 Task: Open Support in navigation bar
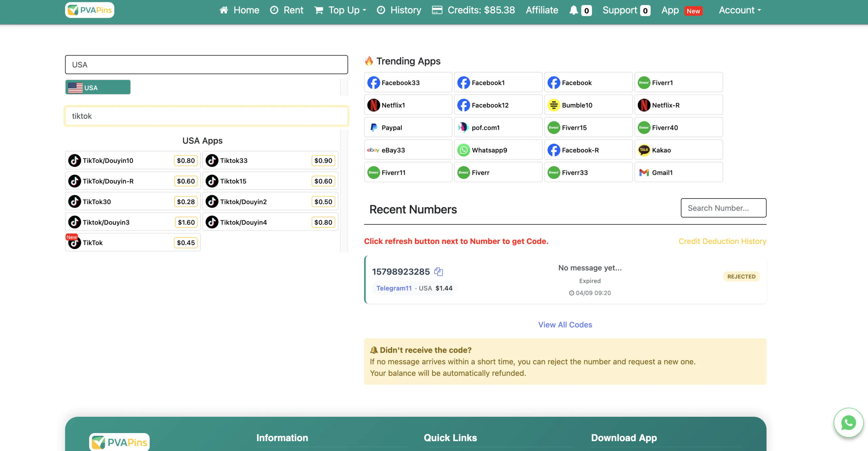pos(626,10)
